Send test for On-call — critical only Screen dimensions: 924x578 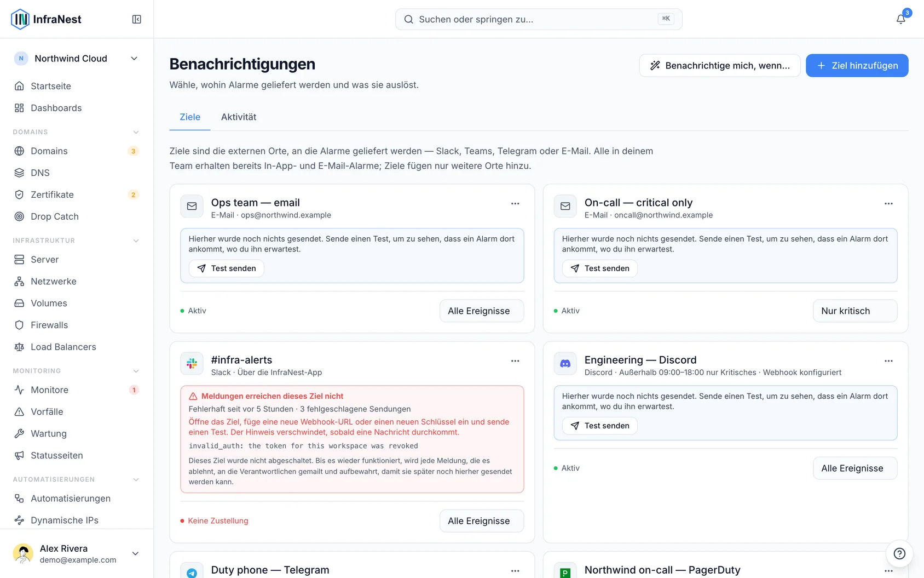(600, 268)
